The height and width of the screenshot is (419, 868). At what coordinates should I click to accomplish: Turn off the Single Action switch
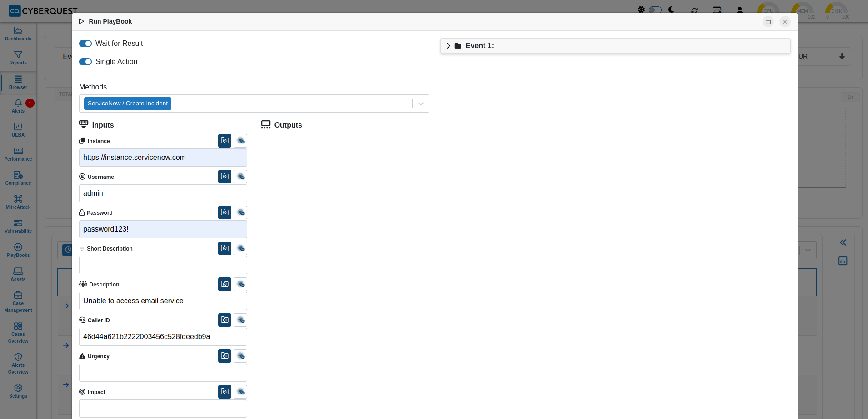click(x=85, y=62)
